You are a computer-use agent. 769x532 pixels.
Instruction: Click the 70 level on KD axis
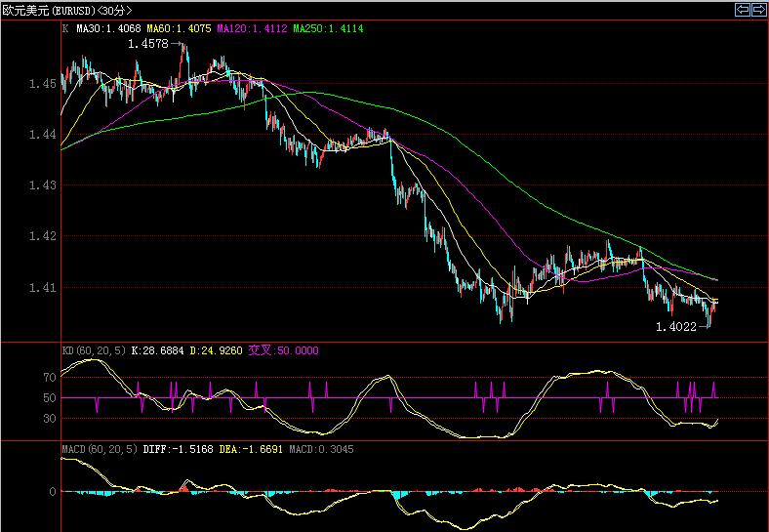point(49,377)
